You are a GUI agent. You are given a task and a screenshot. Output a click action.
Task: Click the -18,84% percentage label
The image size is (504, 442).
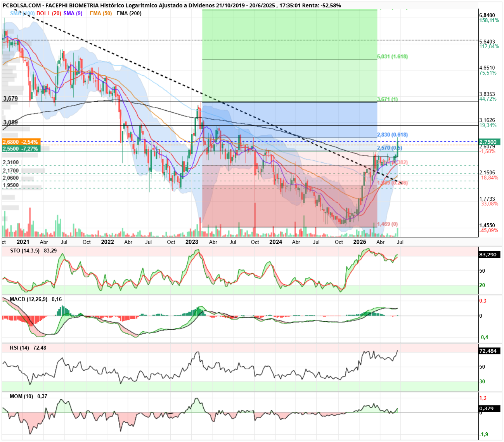(488, 177)
